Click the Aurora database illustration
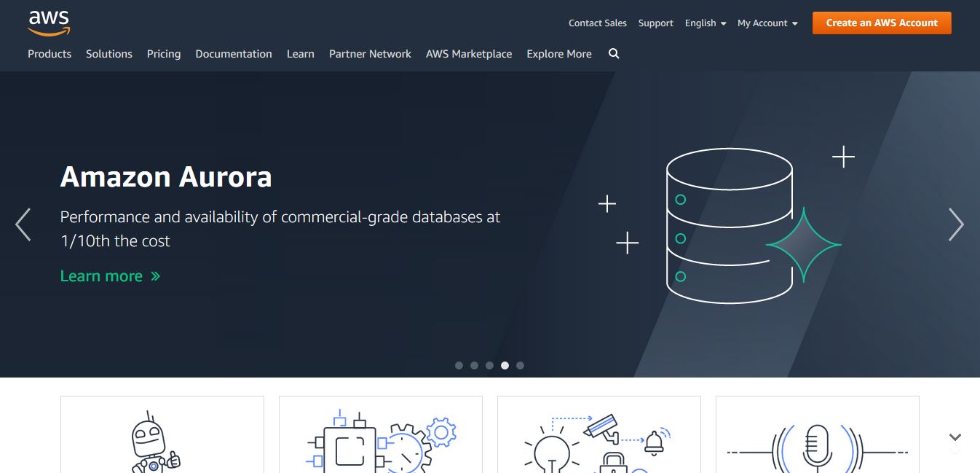The width and height of the screenshot is (980, 473). [x=730, y=226]
